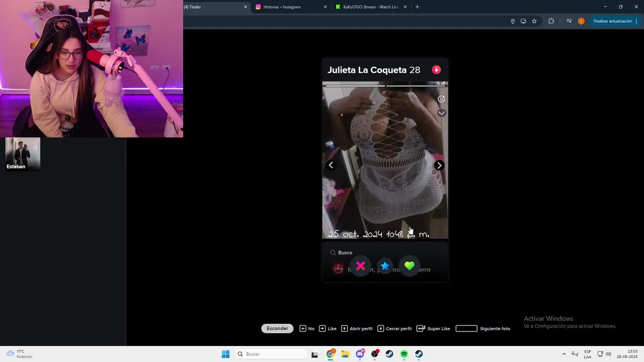This screenshot has width=644, height=362.
Task: Click the Cerrar perfil shortcut hint
Action: [x=394, y=328]
